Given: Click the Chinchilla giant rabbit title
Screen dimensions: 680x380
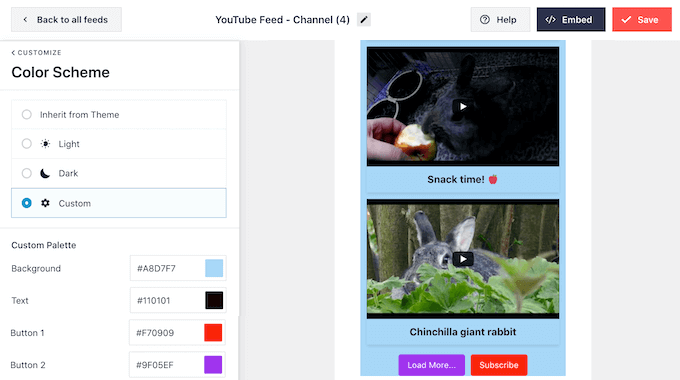Looking at the screenshot, I should tap(463, 332).
